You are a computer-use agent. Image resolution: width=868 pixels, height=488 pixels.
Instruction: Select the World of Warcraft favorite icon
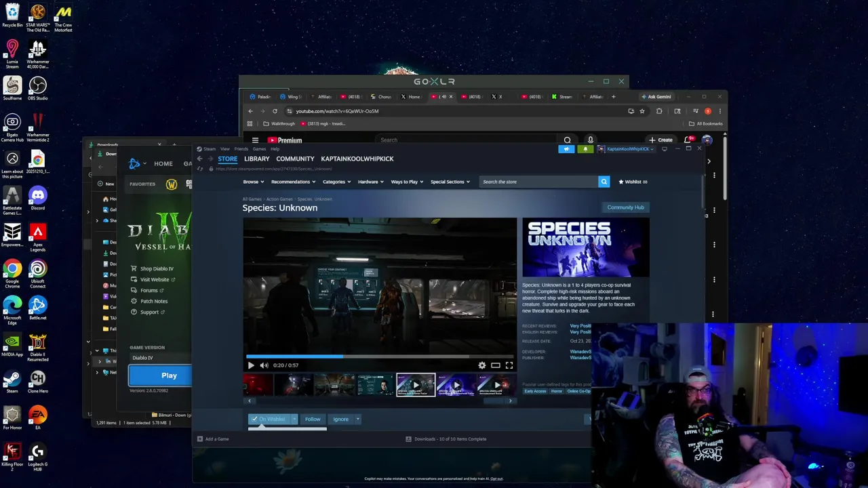[x=172, y=184]
